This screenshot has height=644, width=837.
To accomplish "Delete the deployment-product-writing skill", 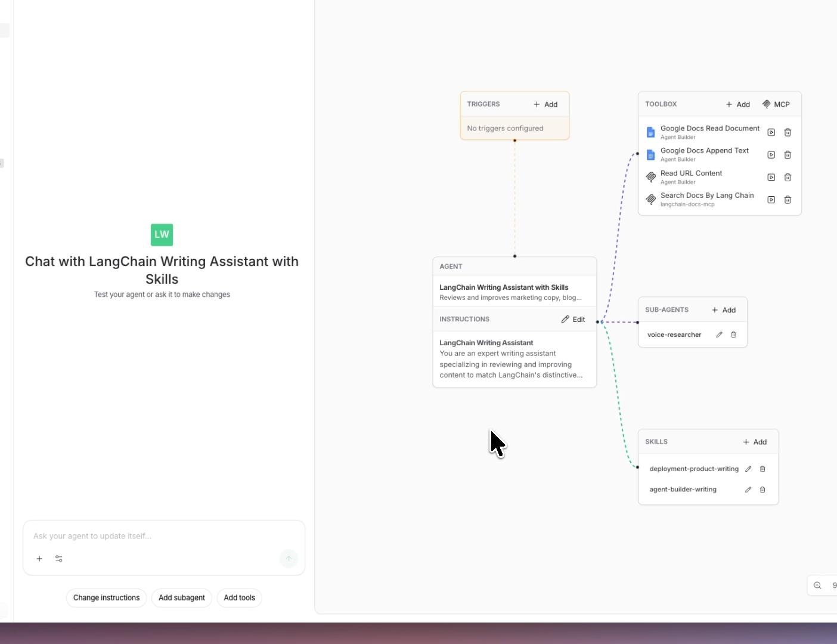I will click(x=762, y=469).
